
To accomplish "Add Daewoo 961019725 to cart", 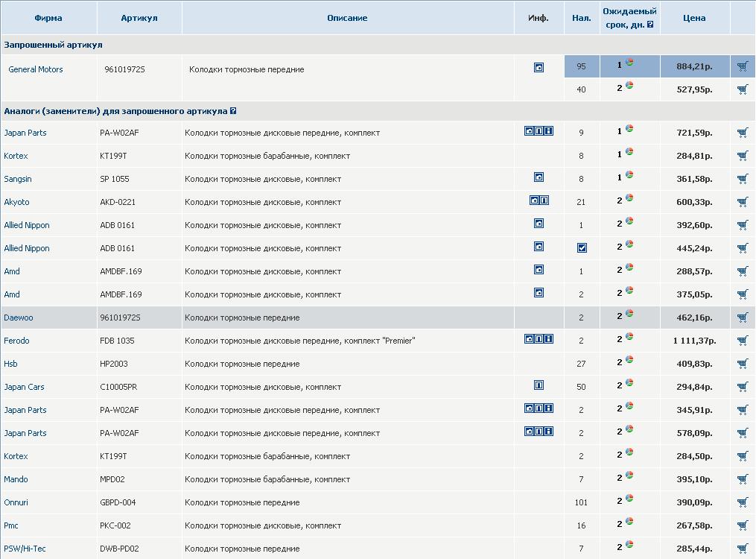I will point(743,318).
